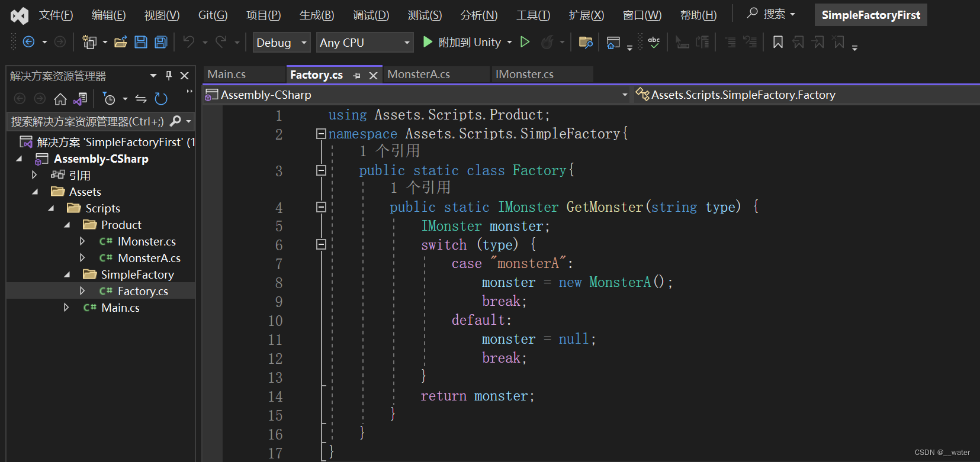Refresh Solution Explorer with circular arrow icon
Screen dimensions: 980x462
pos(161,99)
